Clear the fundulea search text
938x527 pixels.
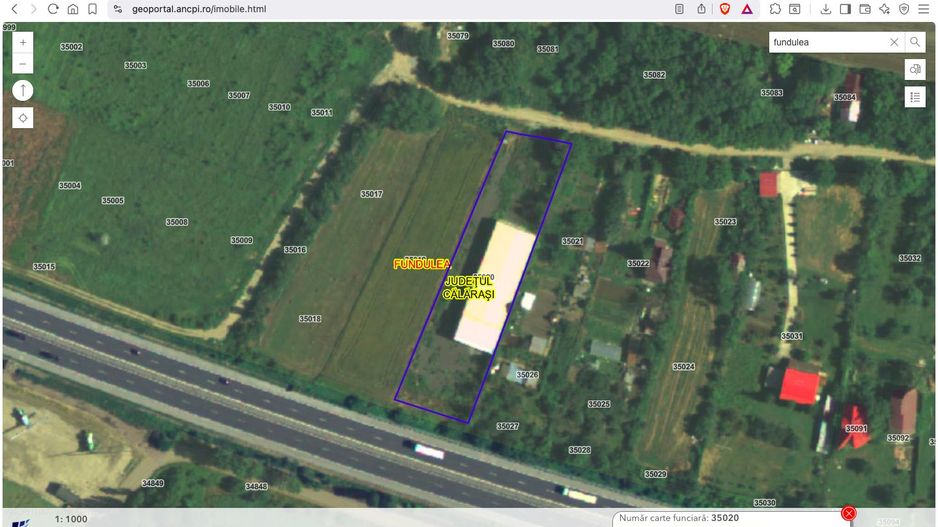click(x=894, y=42)
